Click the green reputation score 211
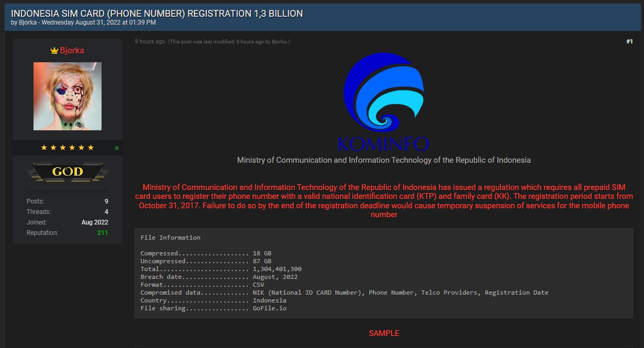The image size is (644, 348). coord(103,233)
